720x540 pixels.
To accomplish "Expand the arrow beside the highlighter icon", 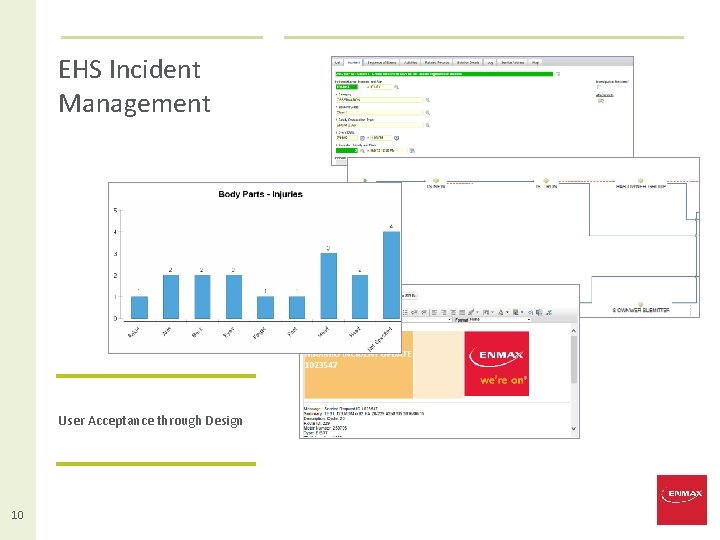I will click(x=478, y=312).
